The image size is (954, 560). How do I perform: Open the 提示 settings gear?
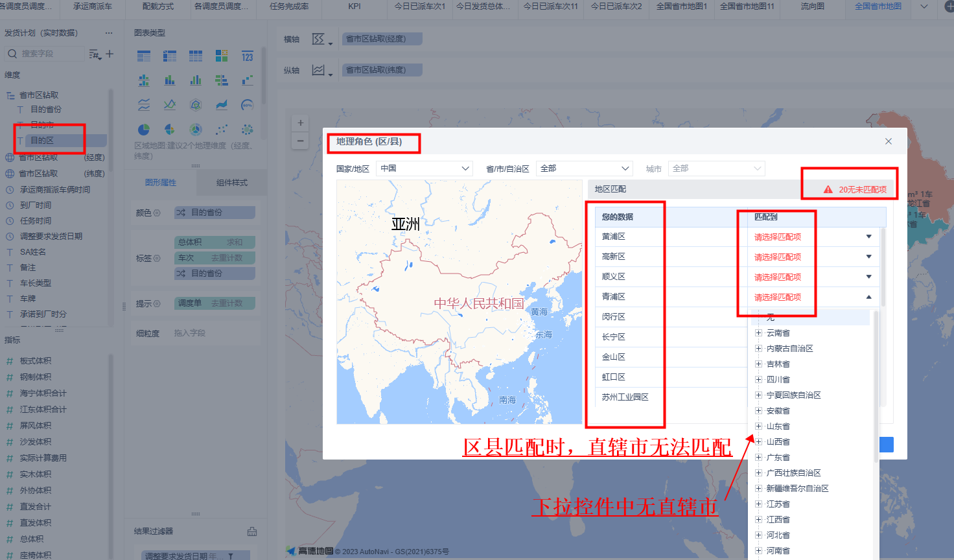(157, 303)
